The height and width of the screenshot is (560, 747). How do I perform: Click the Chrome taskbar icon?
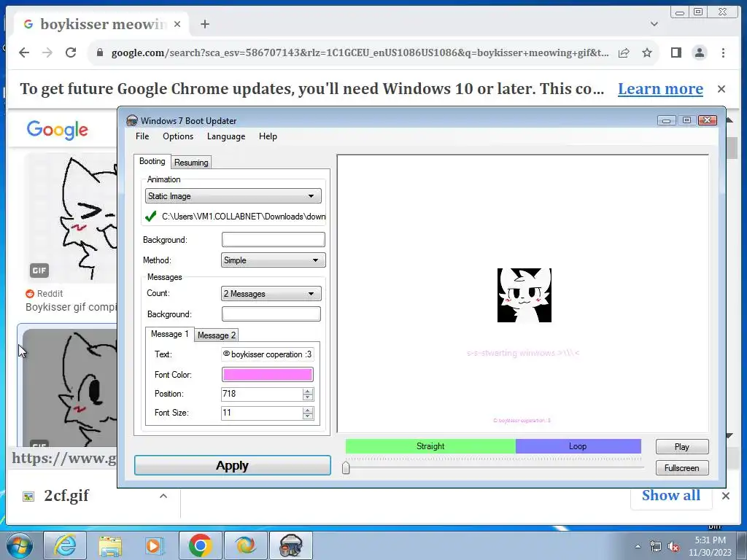(200, 545)
